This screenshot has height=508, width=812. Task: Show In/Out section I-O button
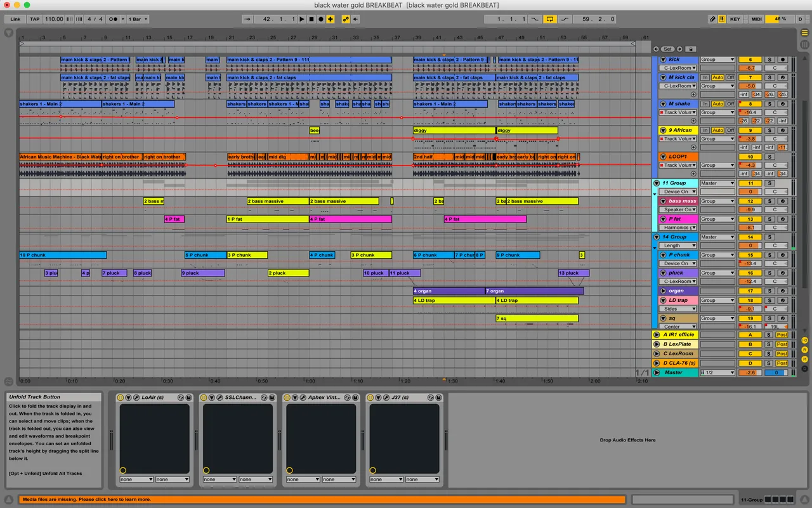[x=804, y=341]
